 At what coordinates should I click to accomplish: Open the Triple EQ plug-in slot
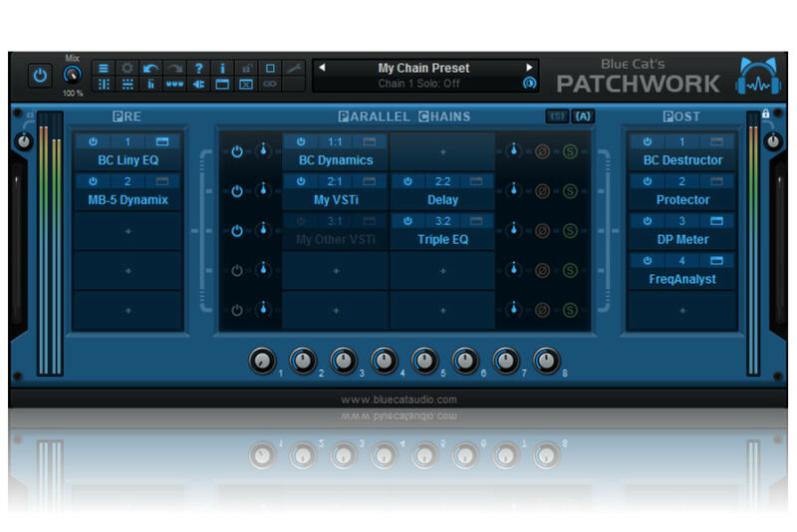[442, 239]
